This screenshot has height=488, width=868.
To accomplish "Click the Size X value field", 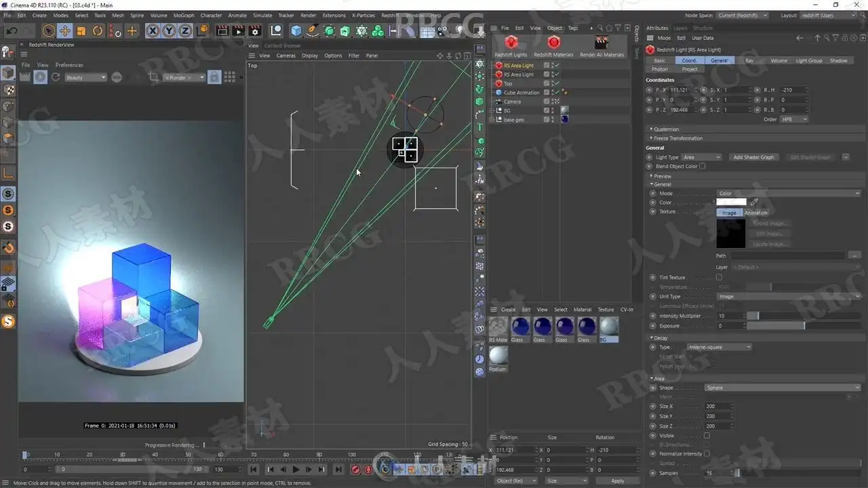I will 719,406.
